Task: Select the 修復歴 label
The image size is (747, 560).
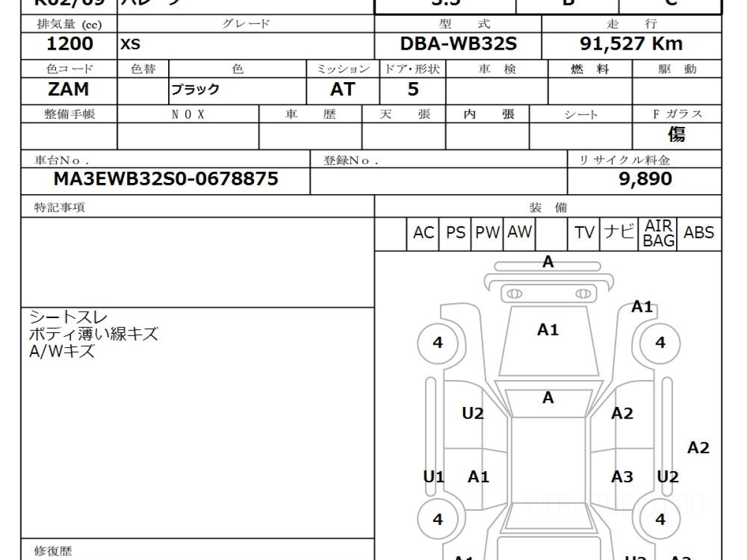Action: pos(53,551)
